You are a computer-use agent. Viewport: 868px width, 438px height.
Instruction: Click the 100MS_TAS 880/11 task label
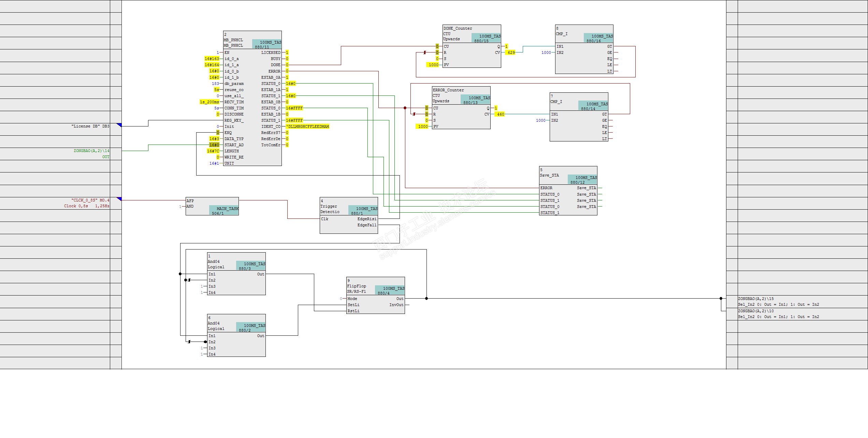point(267,45)
